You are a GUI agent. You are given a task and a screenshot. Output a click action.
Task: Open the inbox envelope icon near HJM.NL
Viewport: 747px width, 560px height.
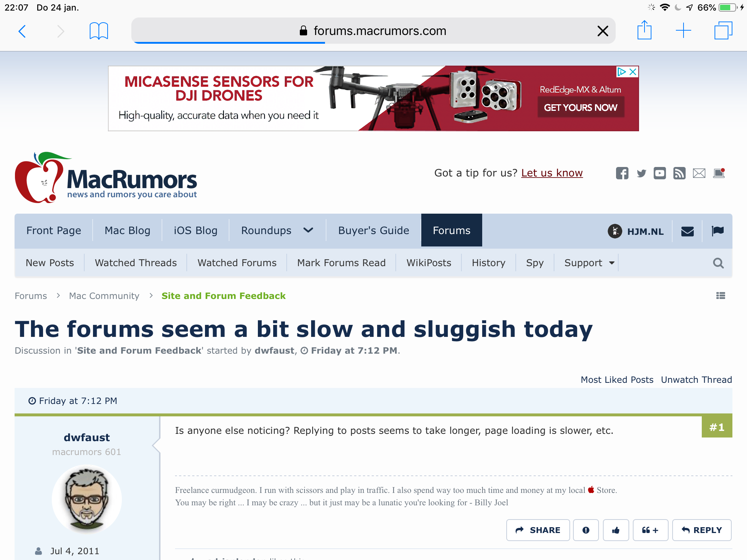click(687, 231)
